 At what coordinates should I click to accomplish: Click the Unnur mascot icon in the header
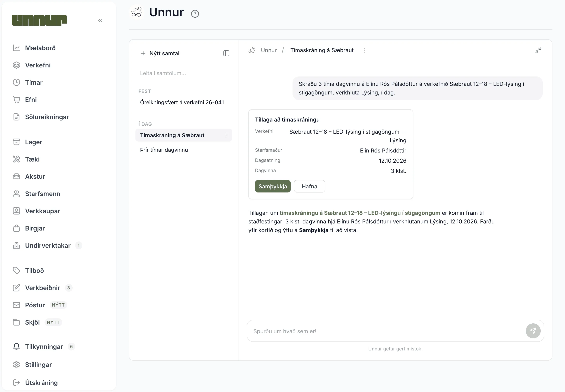pyautogui.click(x=137, y=12)
